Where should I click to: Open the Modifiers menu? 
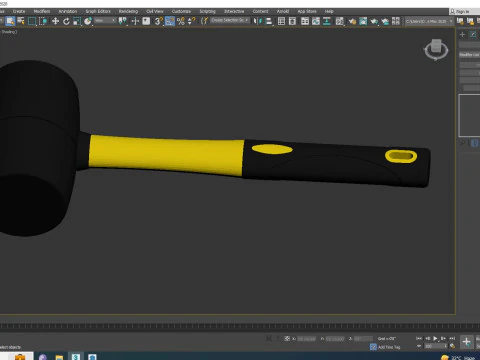(x=42, y=11)
